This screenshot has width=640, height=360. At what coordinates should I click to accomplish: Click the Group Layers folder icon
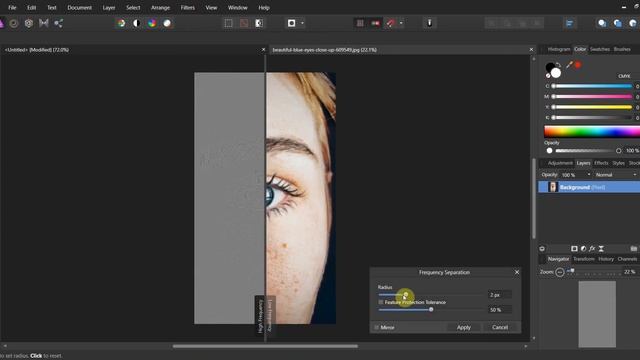[633, 249]
